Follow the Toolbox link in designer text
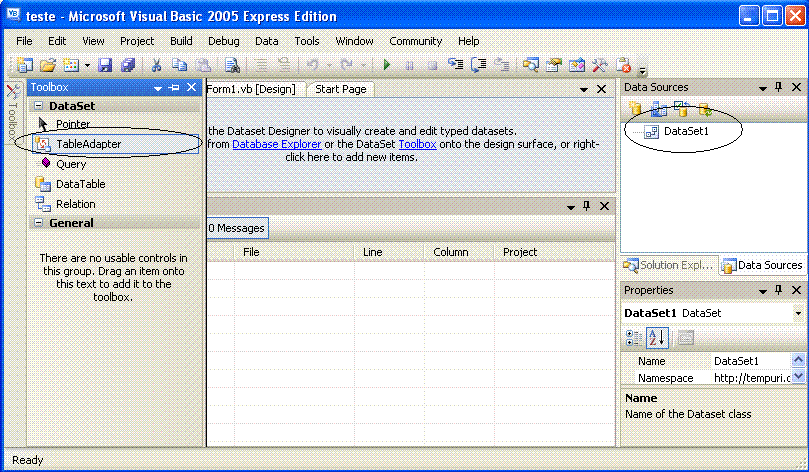809x472 pixels. [417, 144]
